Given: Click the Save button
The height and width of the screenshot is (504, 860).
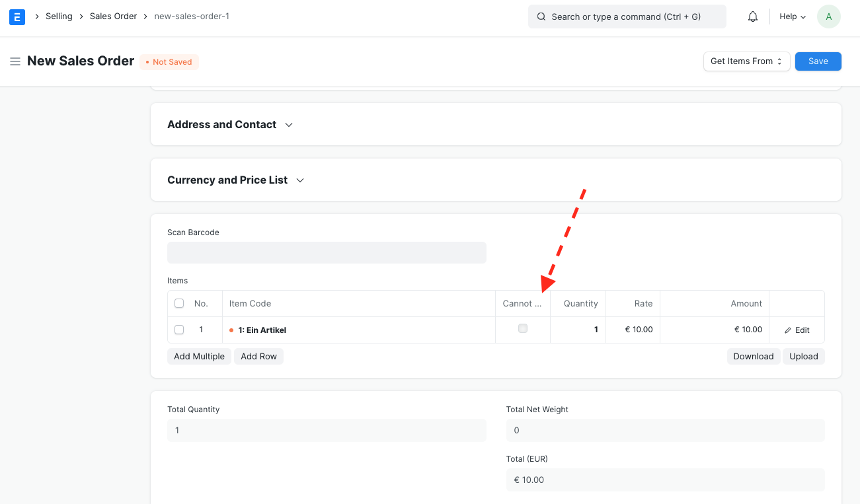Looking at the screenshot, I should (818, 61).
